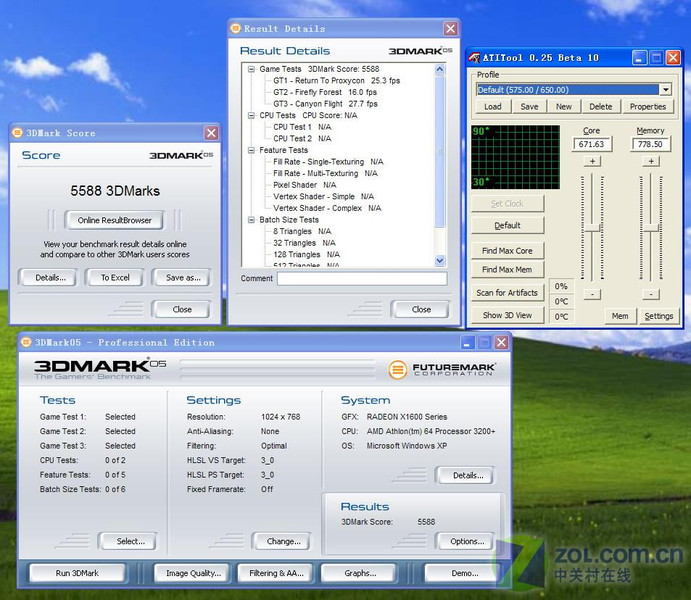
Task: Collapse the Game Tests tree node
Action: pyautogui.click(x=251, y=69)
